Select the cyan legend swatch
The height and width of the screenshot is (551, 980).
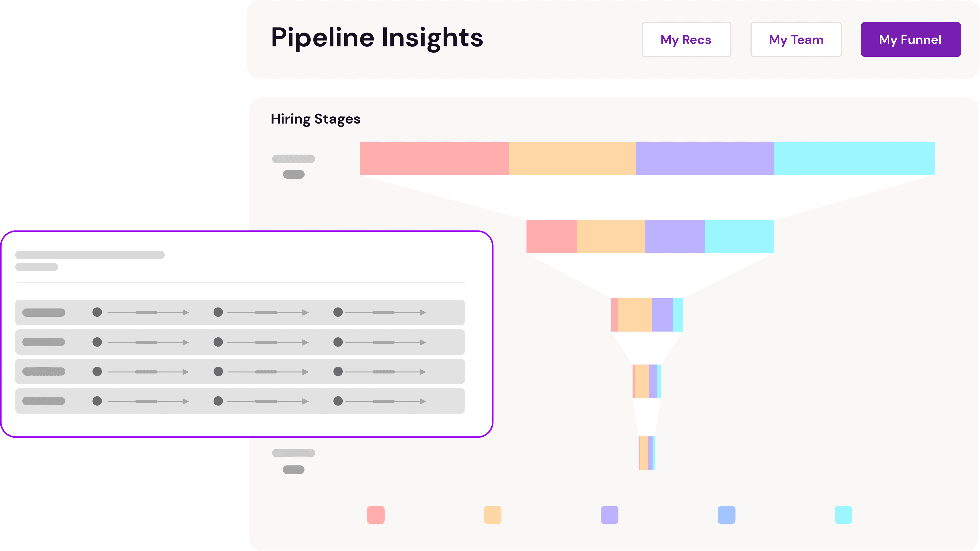843,515
